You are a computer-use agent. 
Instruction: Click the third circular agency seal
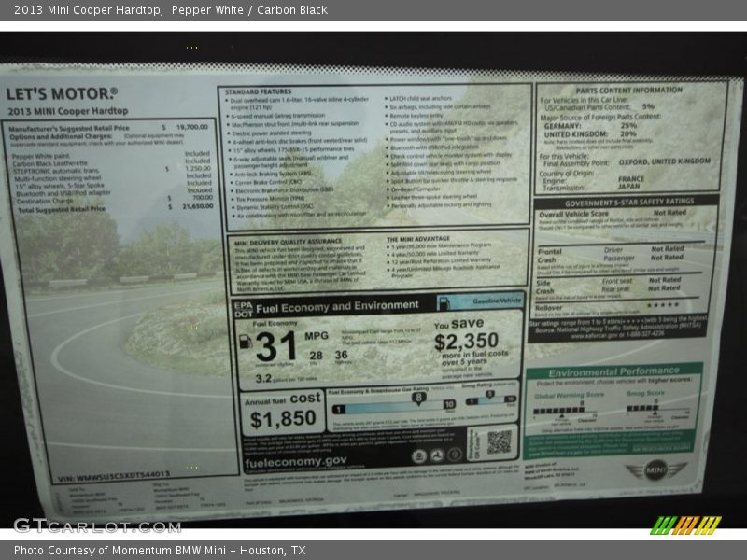(x=454, y=455)
